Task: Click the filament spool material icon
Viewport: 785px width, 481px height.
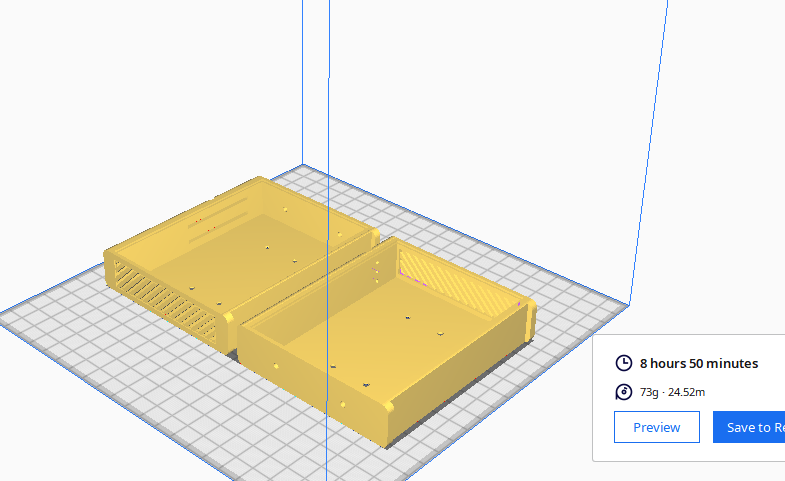Action: [623, 392]
